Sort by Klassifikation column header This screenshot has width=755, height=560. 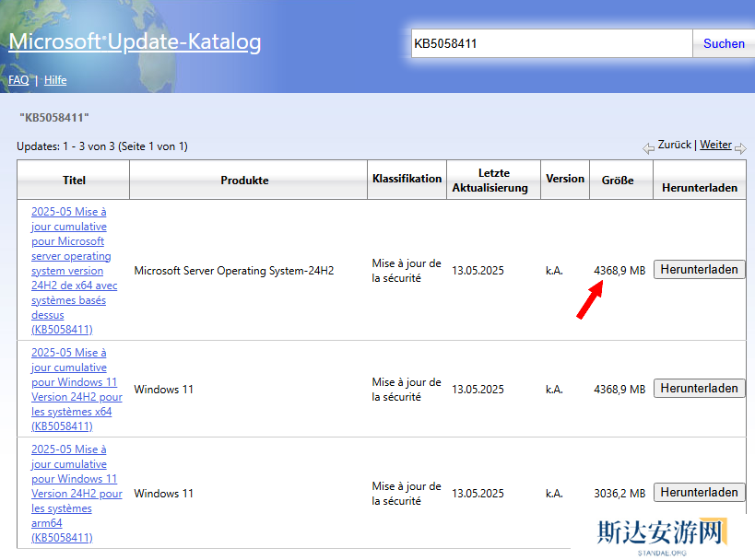(x=407, y=179)
